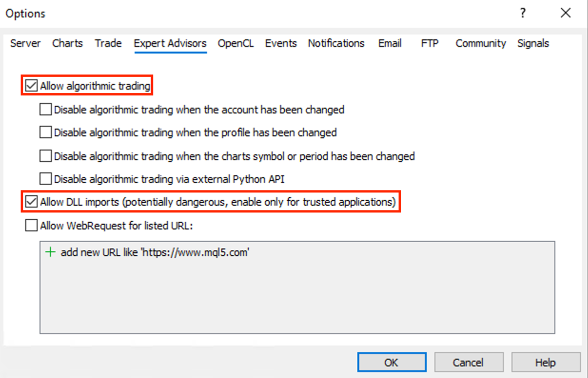Check disable trading when charts symbol changed
Screen dimensions: 588x378
[45, 156]
